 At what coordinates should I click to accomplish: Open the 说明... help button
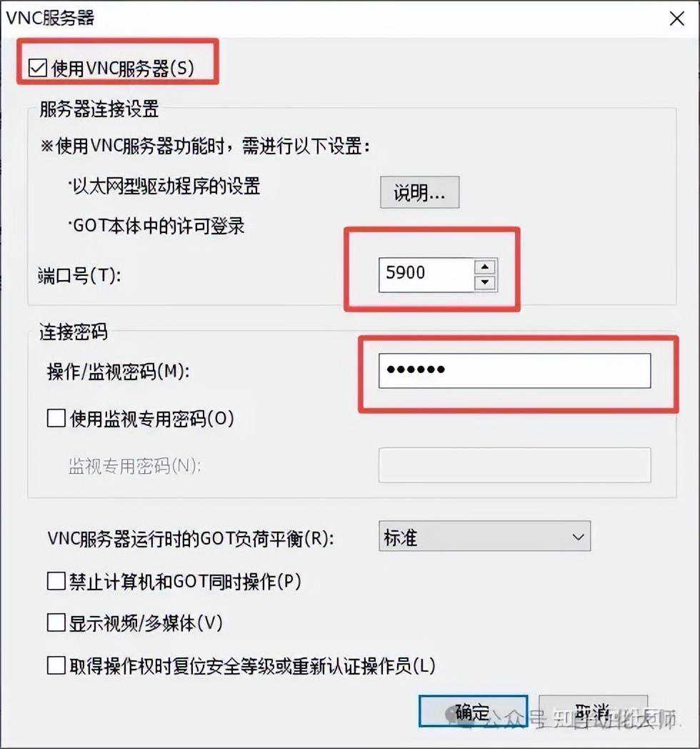pyautogui.click(x=420, y=192)
